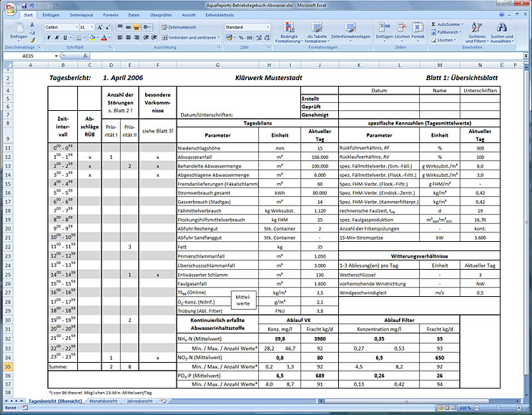532x415 pixels.
Task: Align text left in the Ausrichtung group
Action: click(x=119, y=37)
